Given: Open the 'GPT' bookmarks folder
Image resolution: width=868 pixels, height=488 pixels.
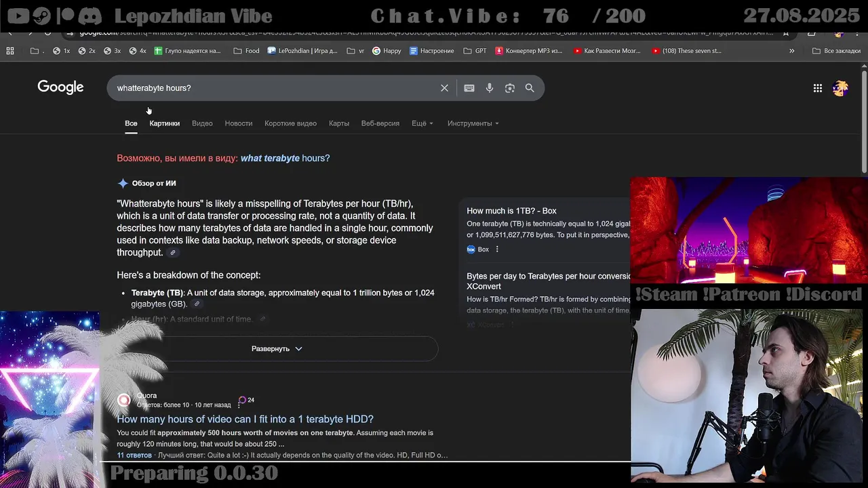Looking at the screenshot, I should click(475, 51).
